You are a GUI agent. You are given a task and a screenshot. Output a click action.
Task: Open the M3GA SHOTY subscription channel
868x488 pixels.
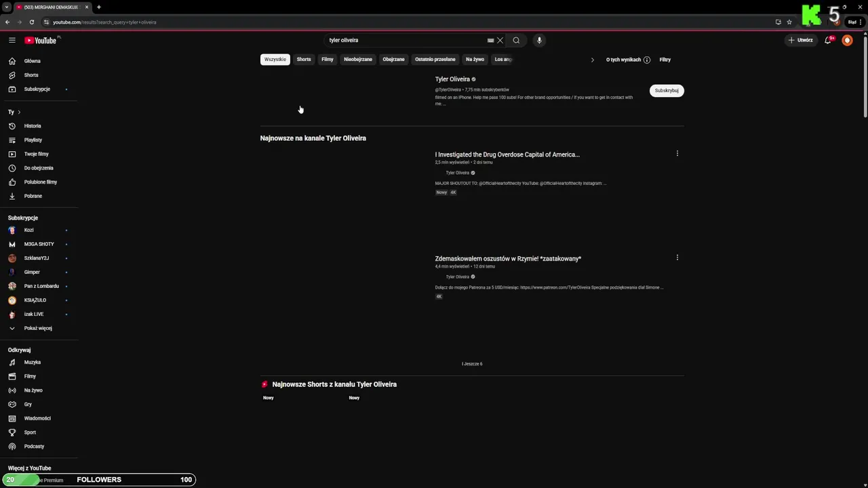point(39,244)
